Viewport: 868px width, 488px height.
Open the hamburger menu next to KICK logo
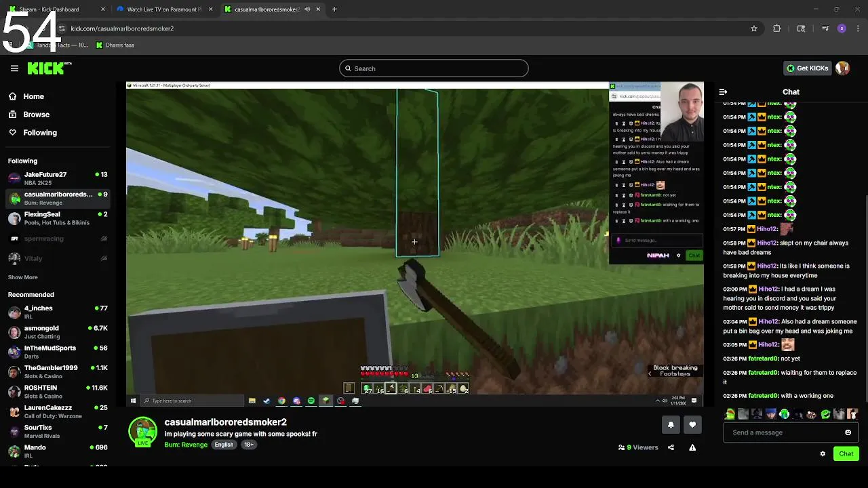(14, 68)
